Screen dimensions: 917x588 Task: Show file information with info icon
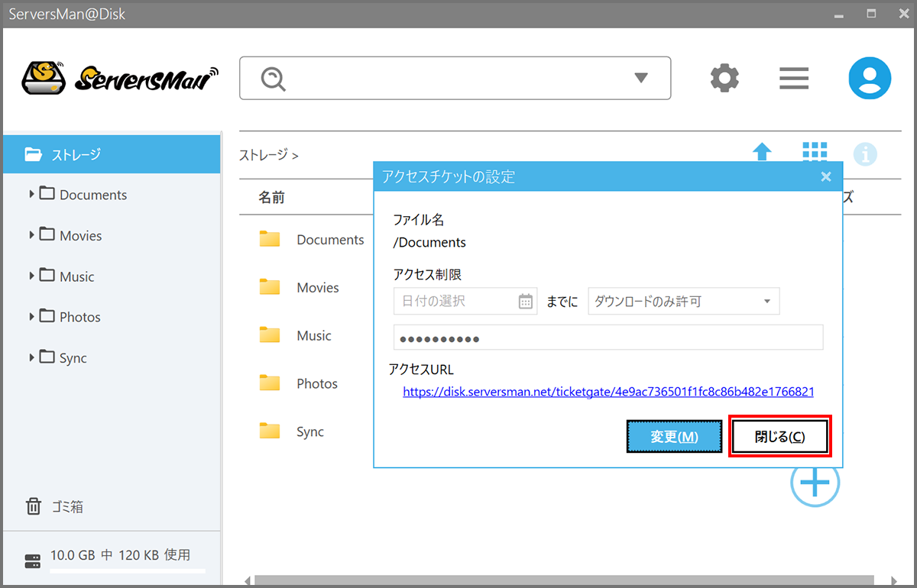[865, 154]
